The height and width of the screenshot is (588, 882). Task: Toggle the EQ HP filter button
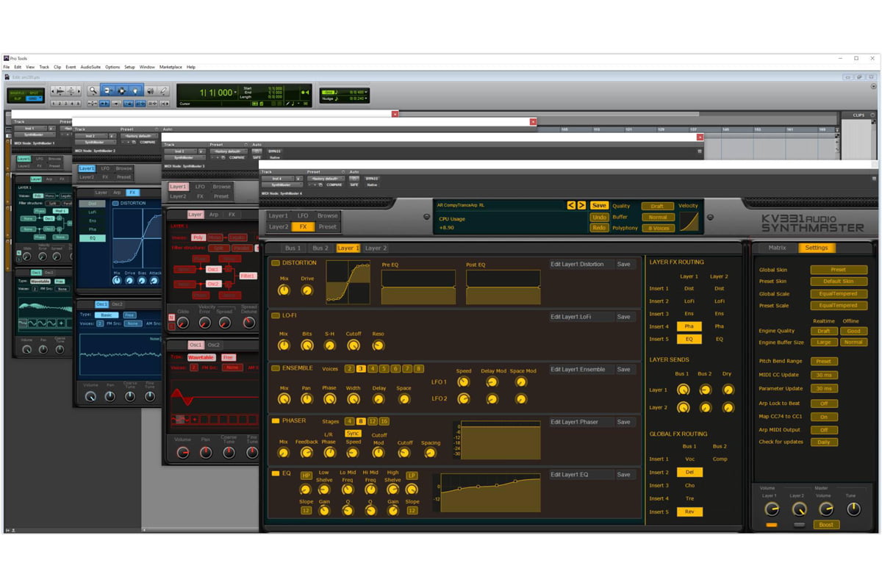(x=306, y=476)
